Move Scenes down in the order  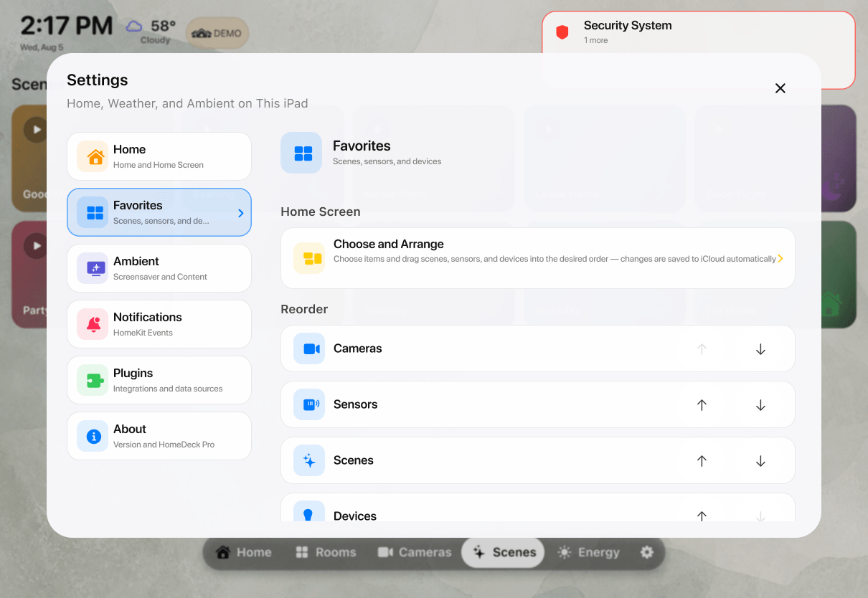click(x=761, y=461)
